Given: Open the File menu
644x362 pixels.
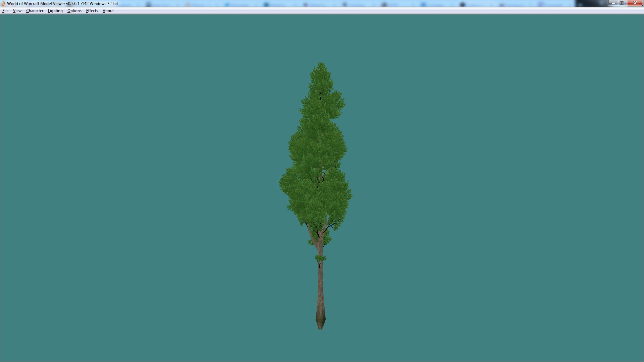Looking at the screenshot, I should (x=5, y=11).
